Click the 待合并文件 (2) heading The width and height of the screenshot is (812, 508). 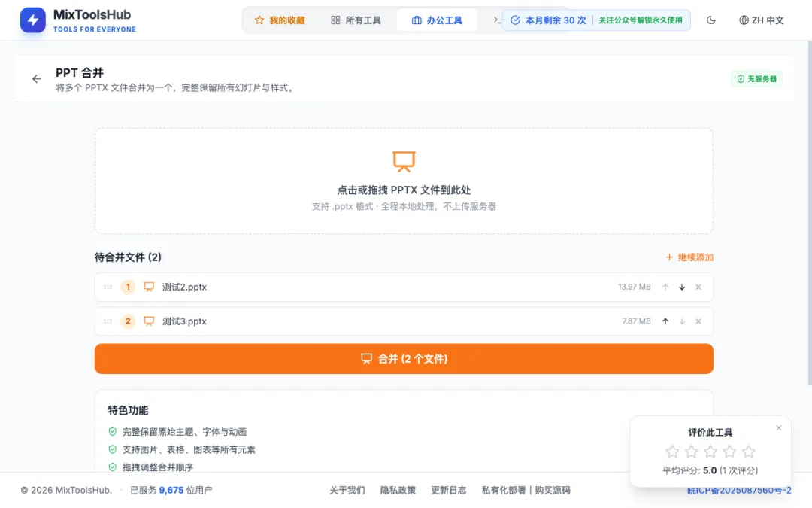(128, 257)
